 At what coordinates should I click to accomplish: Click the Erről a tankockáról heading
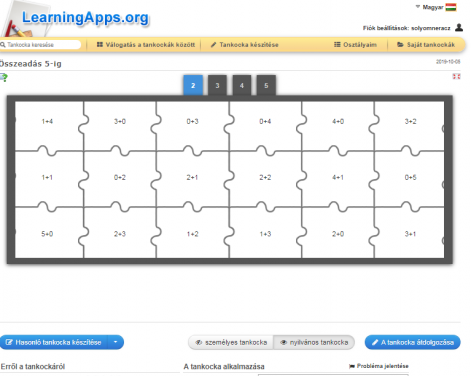pos(33,367)
